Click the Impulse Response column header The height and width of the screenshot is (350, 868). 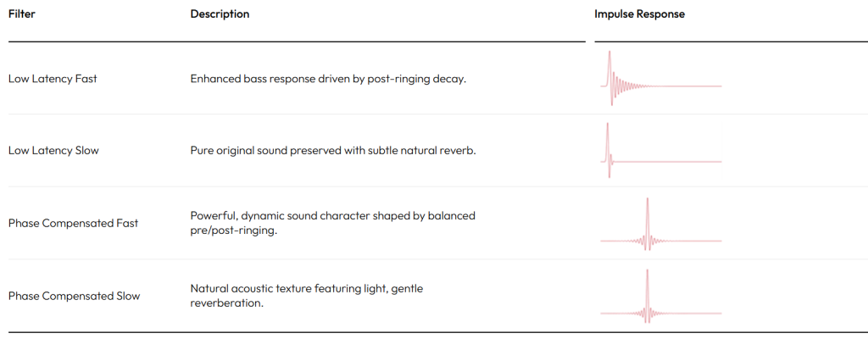[x=639, y=14]
